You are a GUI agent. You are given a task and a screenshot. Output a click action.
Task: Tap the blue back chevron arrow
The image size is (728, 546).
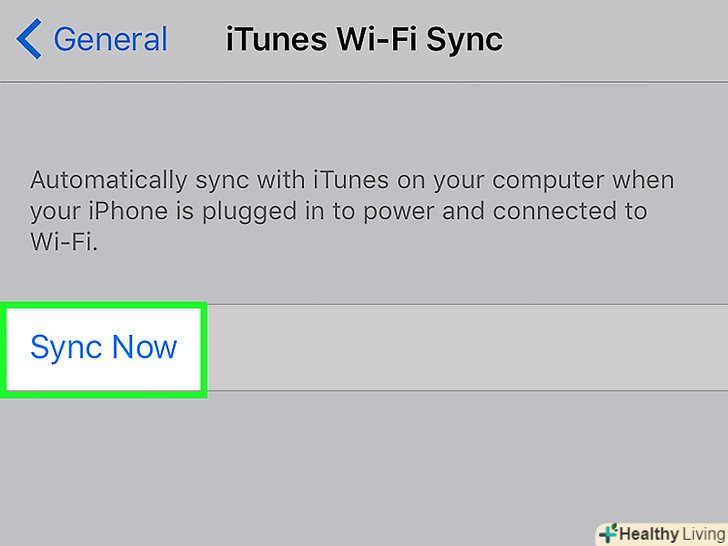click(29, 40)
